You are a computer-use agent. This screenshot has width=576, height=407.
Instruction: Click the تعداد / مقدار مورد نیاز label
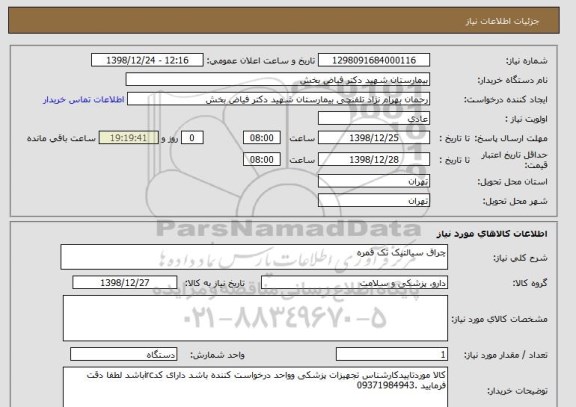[x=506, y=355]
